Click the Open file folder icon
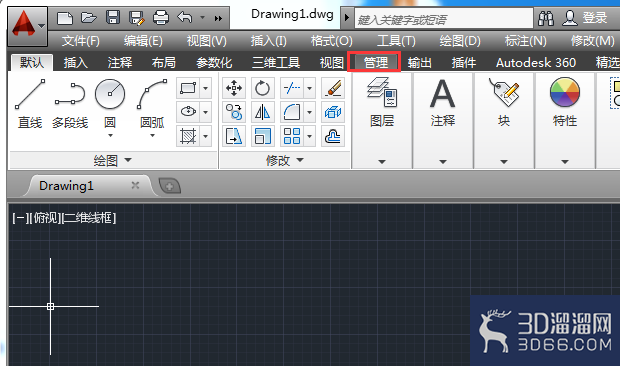The width and height of the screenshot is (620, 366). [x=89, y=18]
